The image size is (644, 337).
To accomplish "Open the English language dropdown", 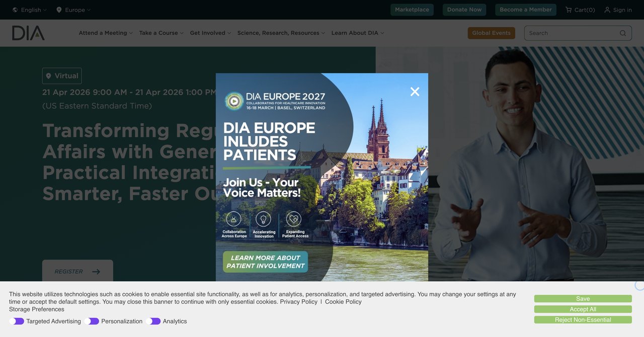I will pos(30,10).
